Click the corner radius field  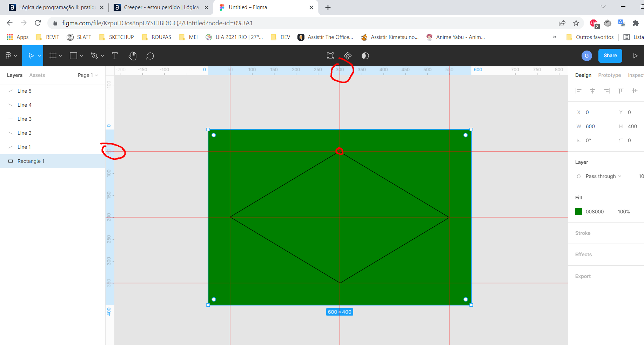[630, 140]
